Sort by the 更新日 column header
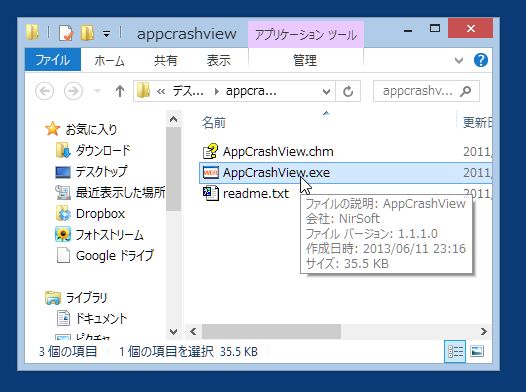This screenshot has width=526, height=392. click(x=477, y=123)
